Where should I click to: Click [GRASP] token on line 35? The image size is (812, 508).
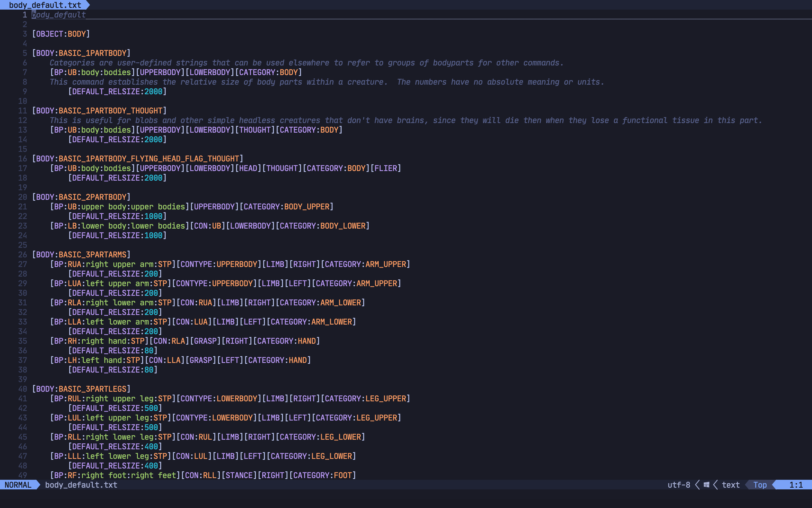(x=205, y=341)
